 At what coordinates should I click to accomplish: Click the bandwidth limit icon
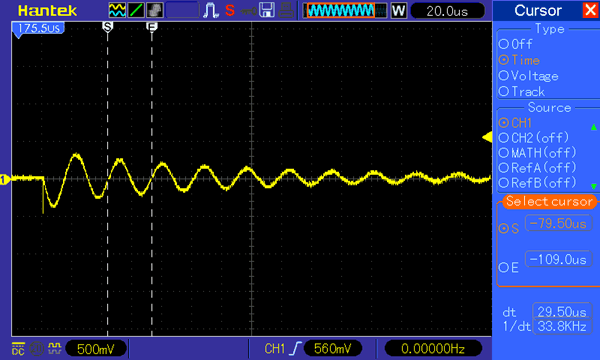click(x=37, y=349)
